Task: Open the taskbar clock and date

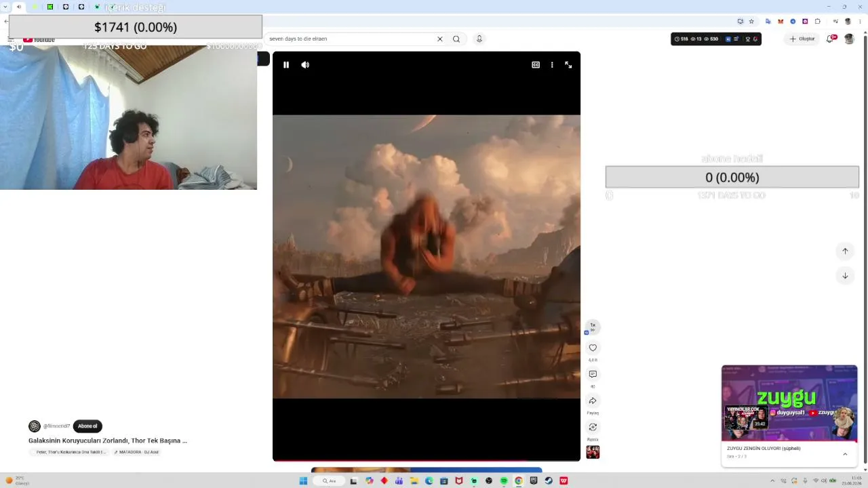Action: coord(851,481)
